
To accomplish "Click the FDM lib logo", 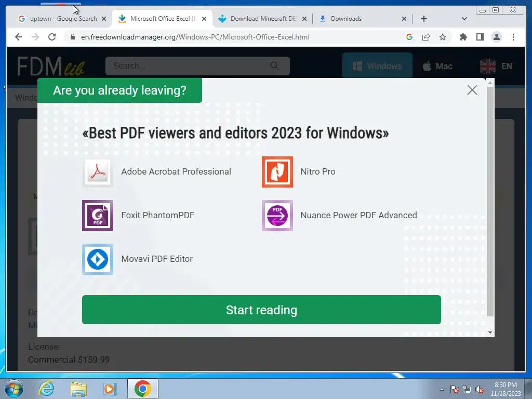I will pyautogui.click(x=51, y=66).
